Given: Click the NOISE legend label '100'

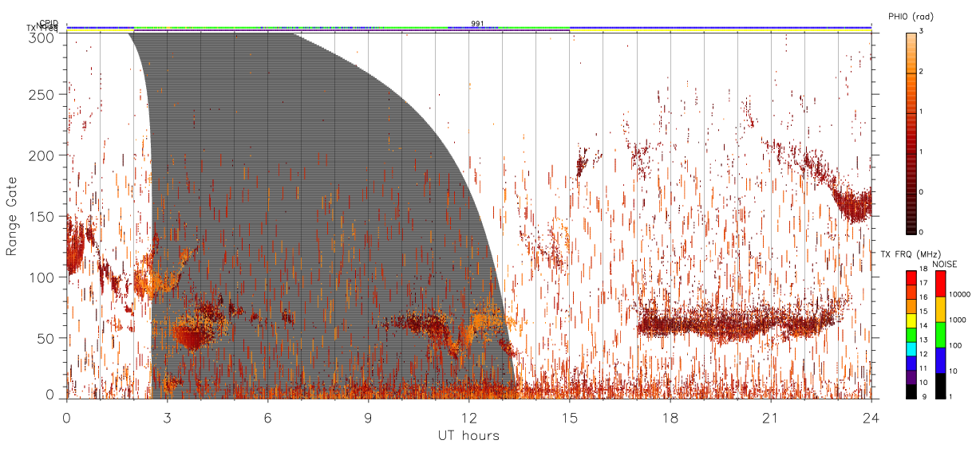Looking at the screenshot, I should [x=956, y=345].
